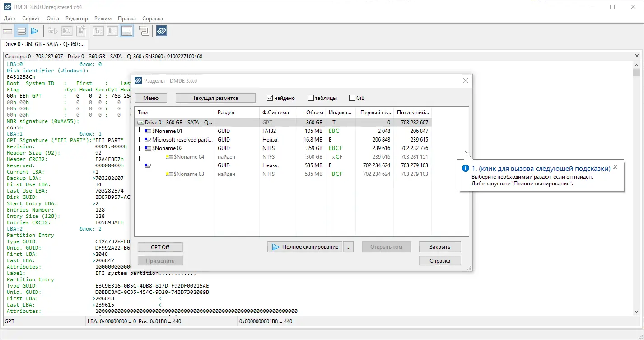
Task: Open the Режим menu
Action: [x=103, y=19]
